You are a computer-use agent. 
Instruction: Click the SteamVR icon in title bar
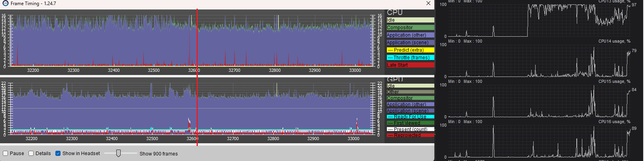[6, 4]
